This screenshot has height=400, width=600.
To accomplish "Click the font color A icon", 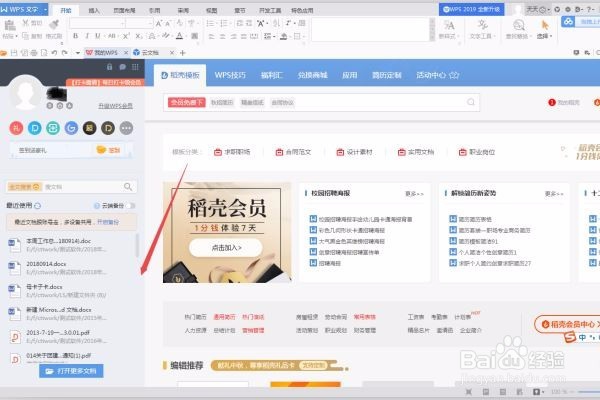I will point(179,36).
